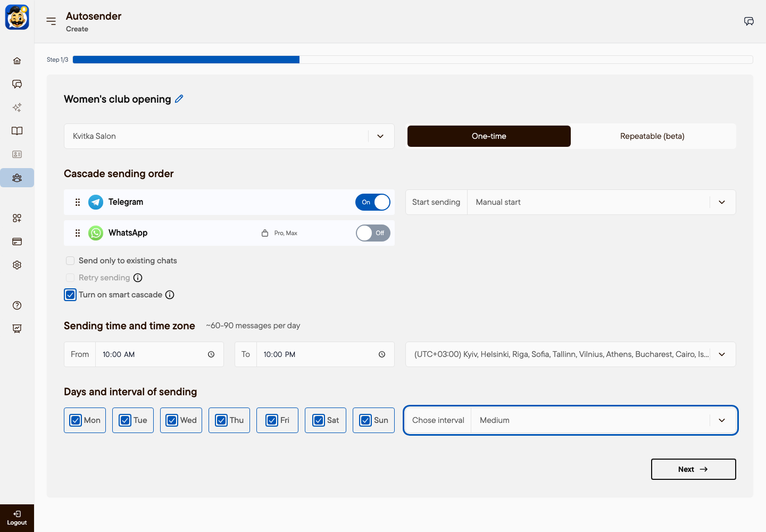Uncheck Turn on smart cascade
The image size is (766, 532).
coord(70,295)
